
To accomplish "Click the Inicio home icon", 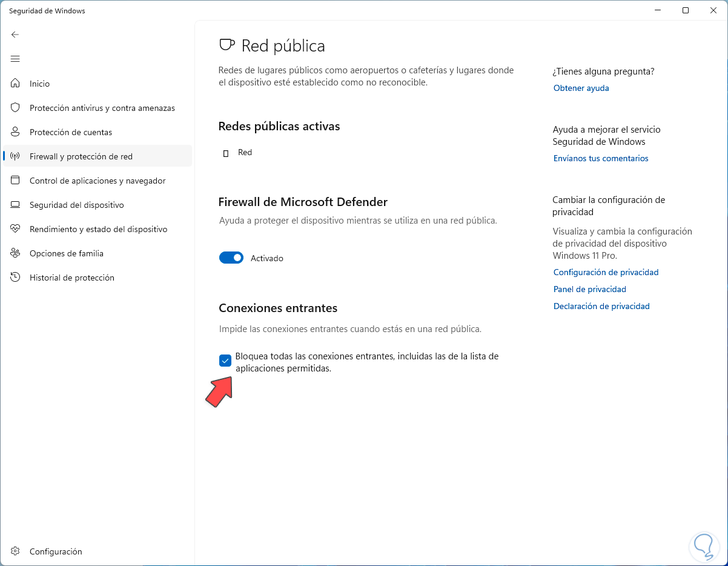I will pos(16,84).
